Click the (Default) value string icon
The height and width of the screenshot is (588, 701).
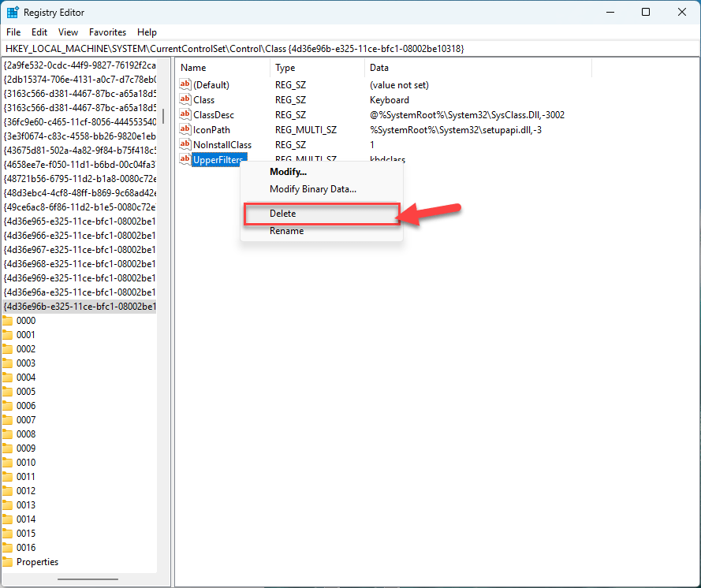(x=186, y=85)
